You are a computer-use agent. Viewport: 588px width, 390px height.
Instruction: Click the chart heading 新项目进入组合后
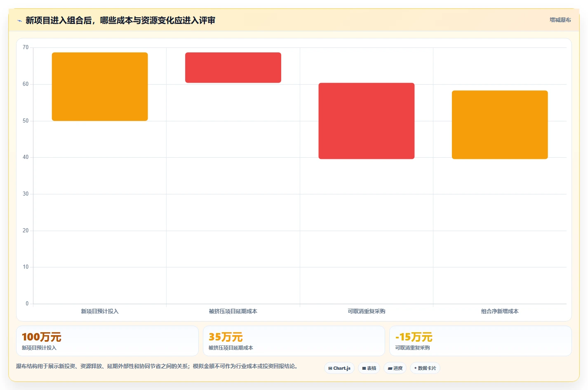pyautogui.click(x=120, y=20)
